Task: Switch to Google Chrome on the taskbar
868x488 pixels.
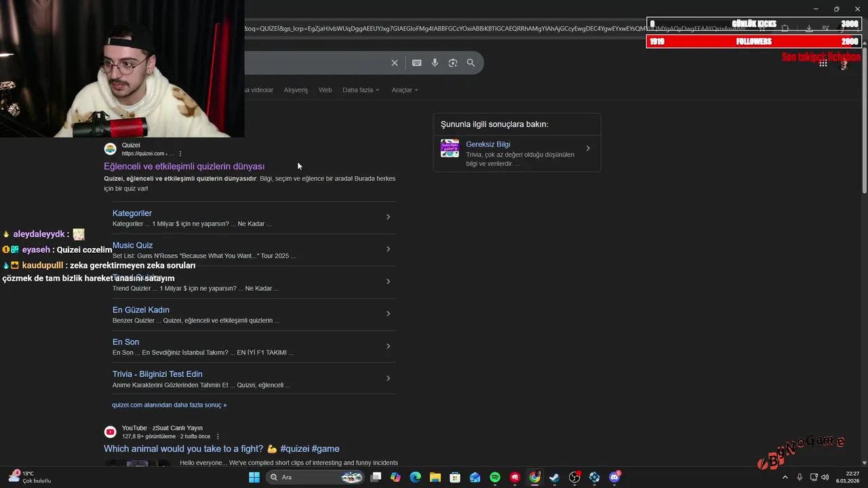Action: click(535, 477)
